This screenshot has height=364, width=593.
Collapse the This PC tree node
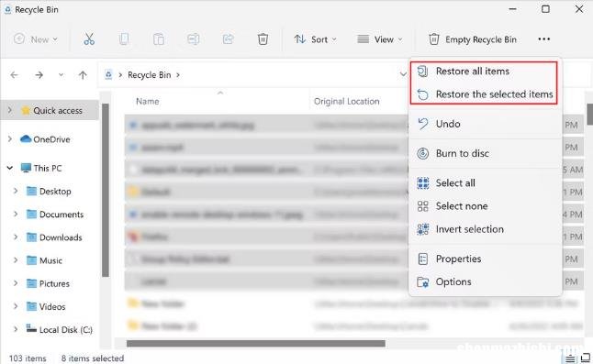tap(10, 168)
